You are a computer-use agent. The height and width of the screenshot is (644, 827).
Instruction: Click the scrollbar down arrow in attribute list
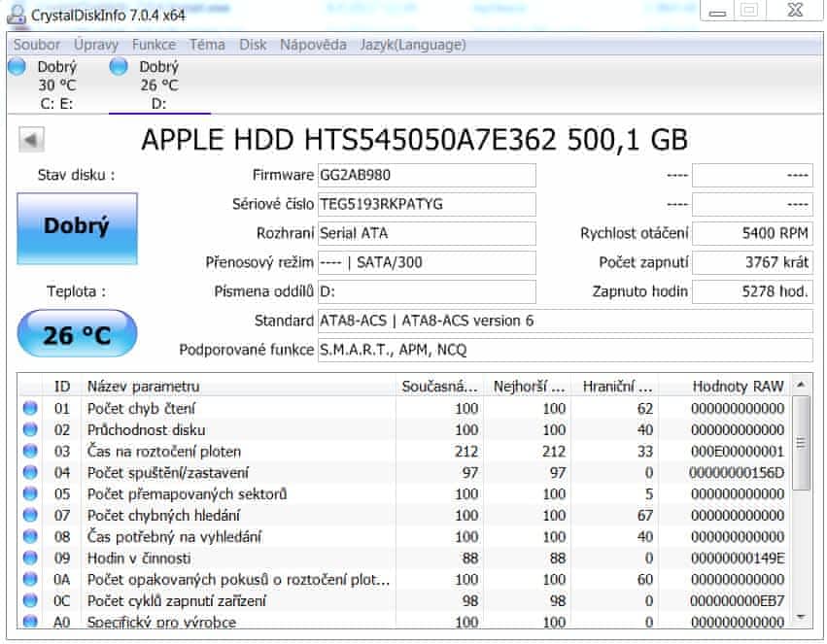pos(801,617)
